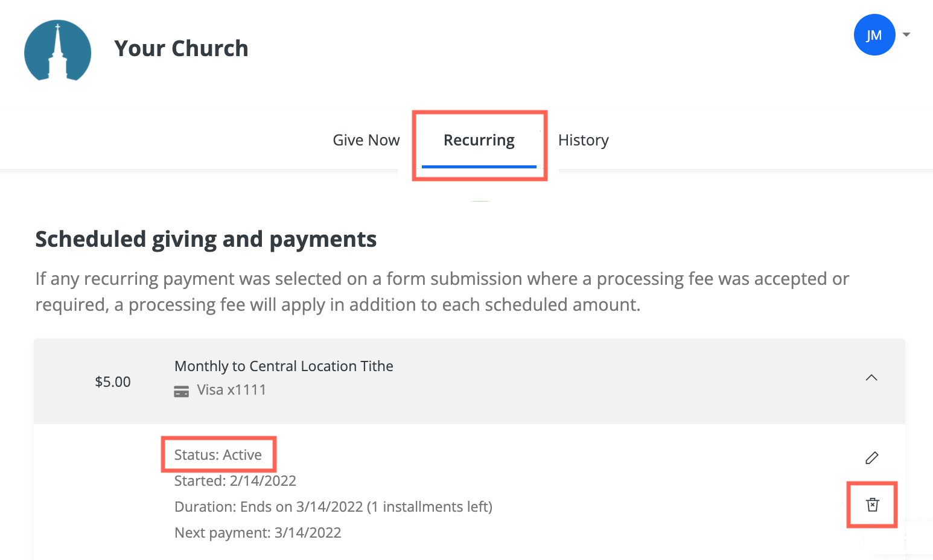Click the Visa x1111 payment method text
The height and width of the screenshot is (560, 933).
click(x=232, y=390)
